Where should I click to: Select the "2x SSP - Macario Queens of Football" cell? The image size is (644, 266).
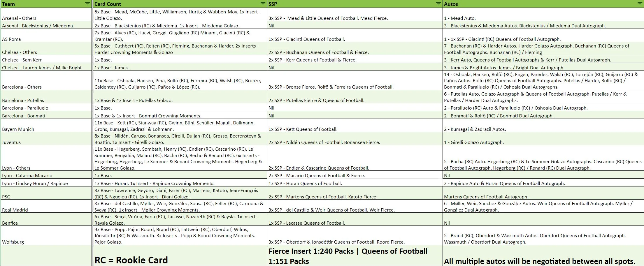[x=355, y=175]
